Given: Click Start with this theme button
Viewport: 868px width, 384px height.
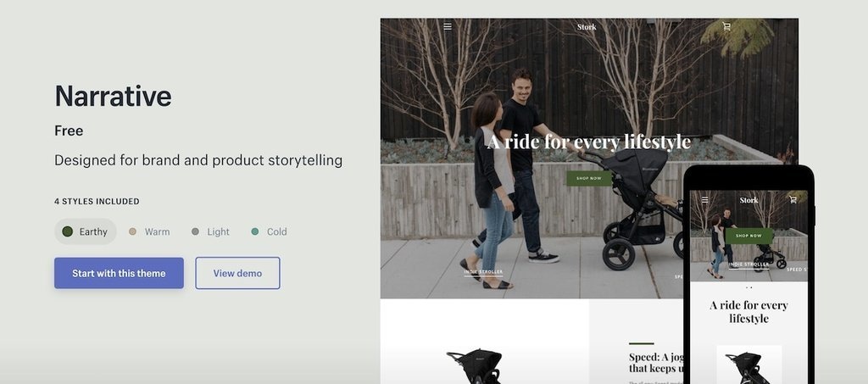Looking at the screenshot, I should (119, 273).
